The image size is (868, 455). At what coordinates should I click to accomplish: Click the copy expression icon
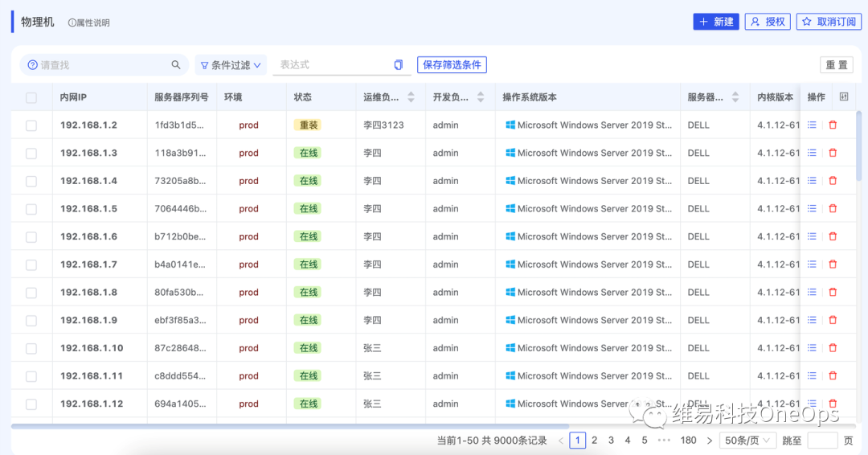(x=398, y=65)
